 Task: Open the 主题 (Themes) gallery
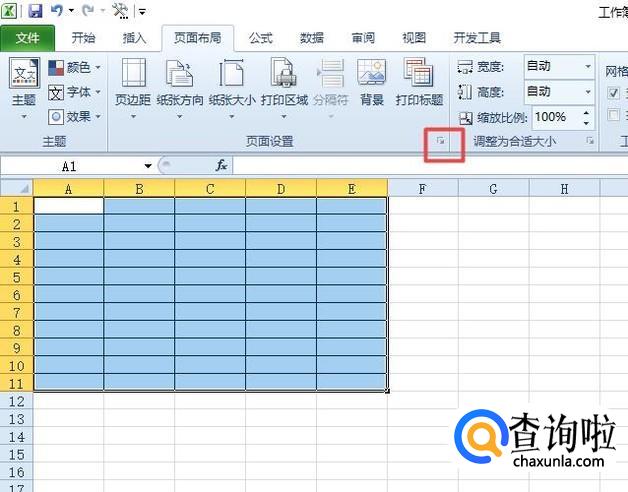(x=24, y=89)
